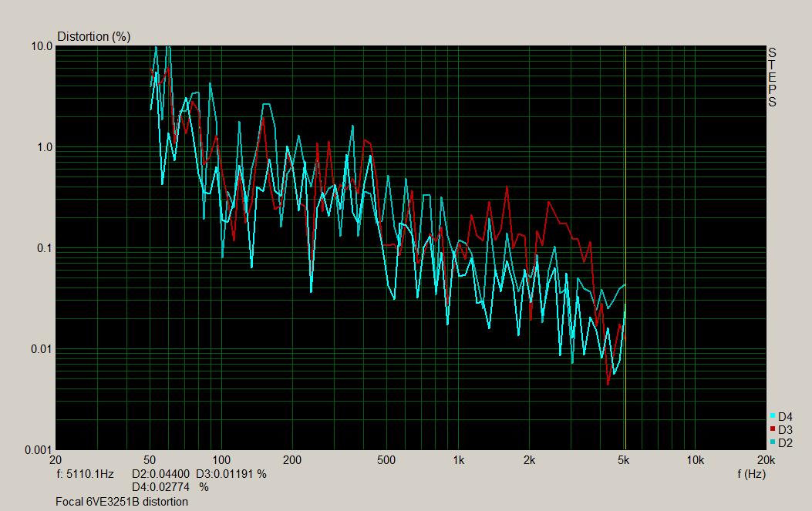Click the 100 x-axis frequency label
812x511 pixels.
221,460
